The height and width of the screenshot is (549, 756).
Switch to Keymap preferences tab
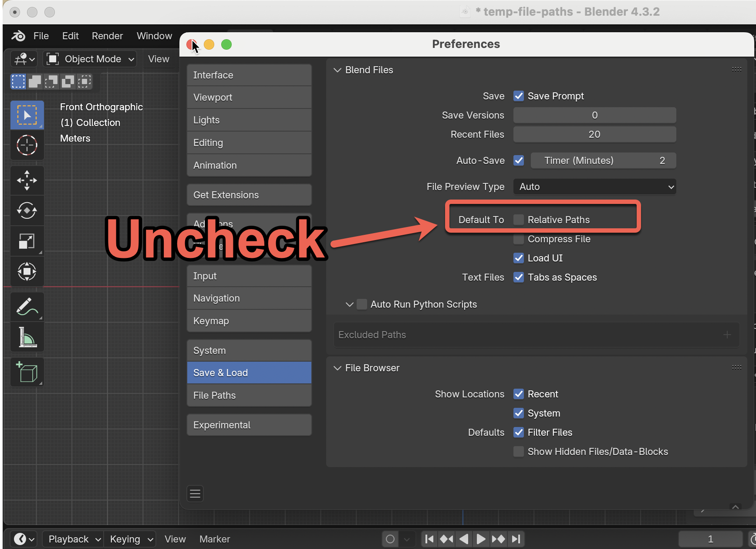point(249,321)
